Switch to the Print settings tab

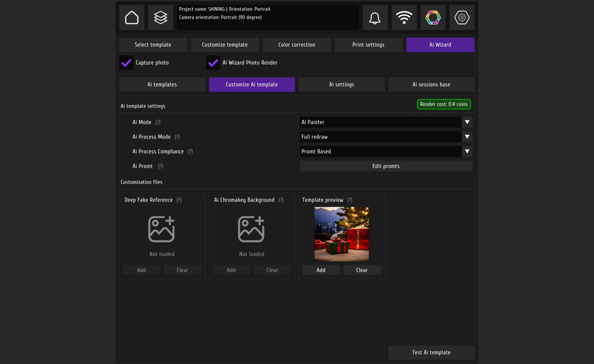point(368,45)
